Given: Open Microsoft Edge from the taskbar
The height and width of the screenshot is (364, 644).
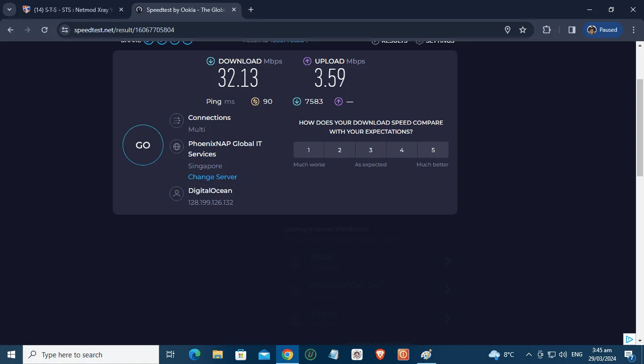Looking at the screenshot, I should click(195, 355).
